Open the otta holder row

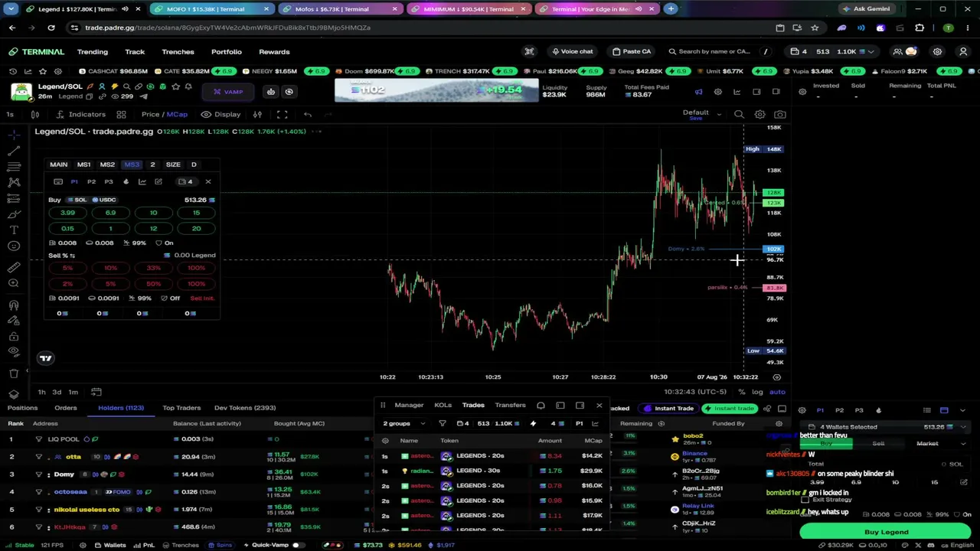tap(188, 457)
